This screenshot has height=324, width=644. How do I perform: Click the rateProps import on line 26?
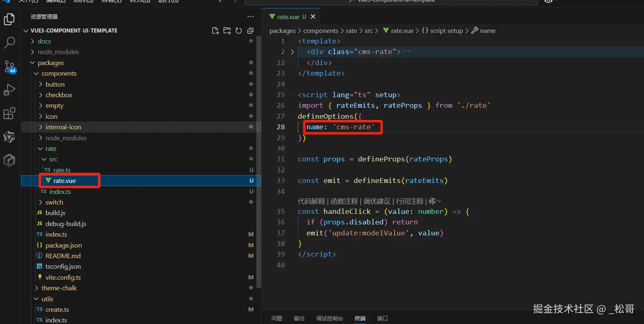(403, 105)
